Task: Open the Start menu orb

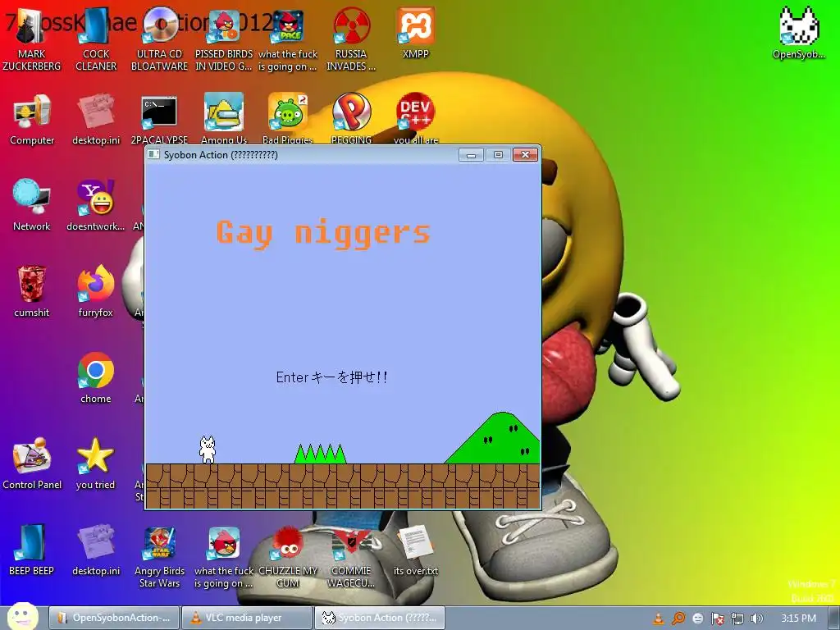Action: [22, 616]
